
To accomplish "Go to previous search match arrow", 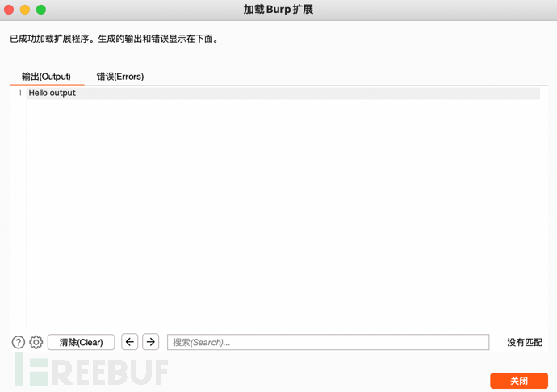I will (x=130, y=342).
